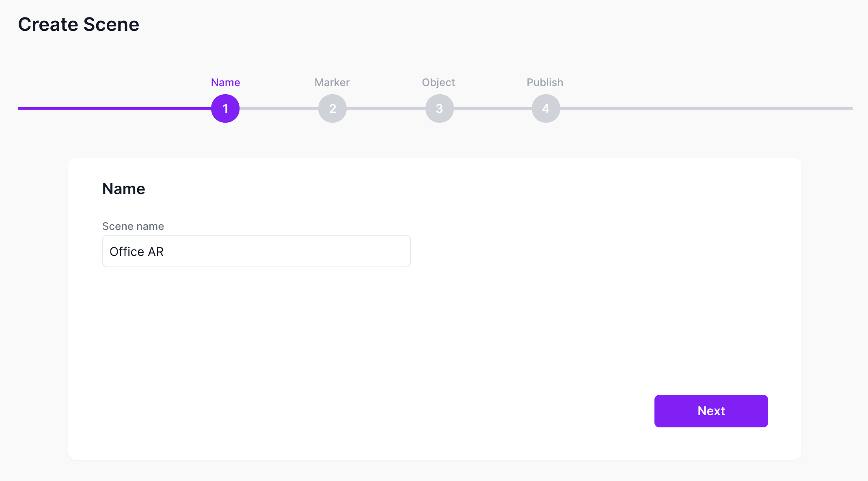Focus the Scene name input field
868x481 pixels.
point(284,251)
